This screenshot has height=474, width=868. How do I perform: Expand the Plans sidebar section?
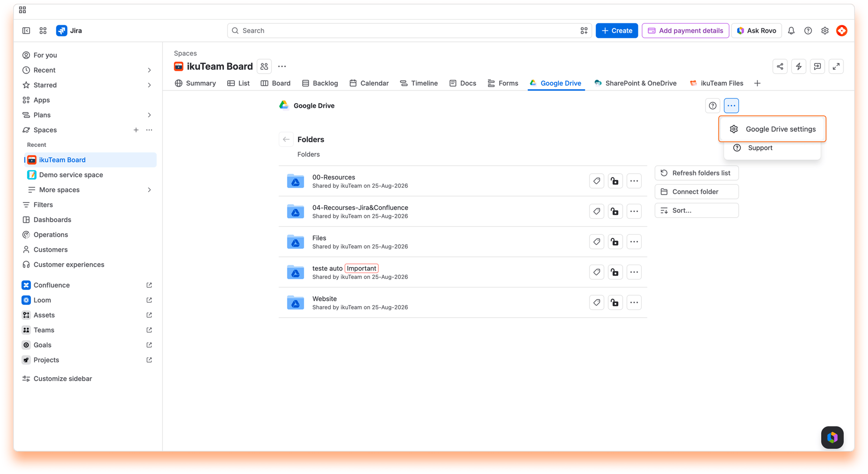tap(149, 115)
